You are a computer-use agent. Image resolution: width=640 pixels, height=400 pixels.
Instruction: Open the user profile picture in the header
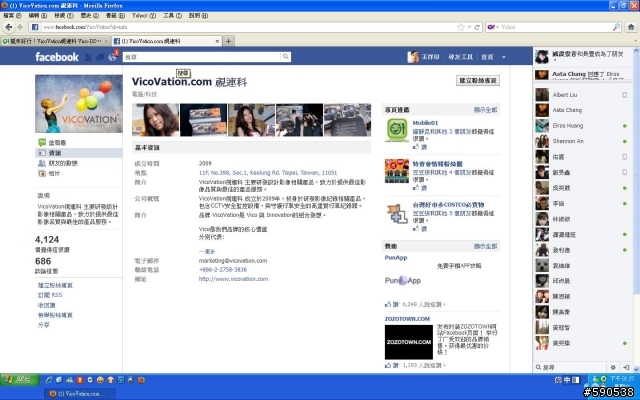click(x=413, y=57)
